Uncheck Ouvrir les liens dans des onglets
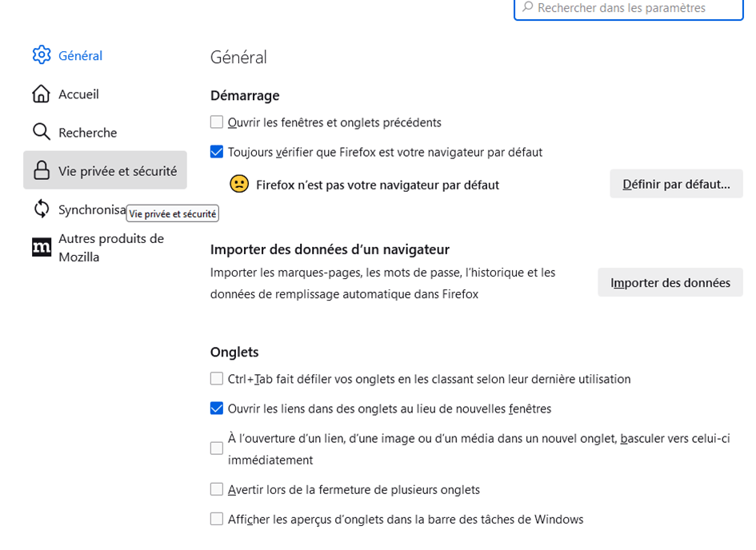The height and width of the screenshot is (550, 756). coord(217,409)
